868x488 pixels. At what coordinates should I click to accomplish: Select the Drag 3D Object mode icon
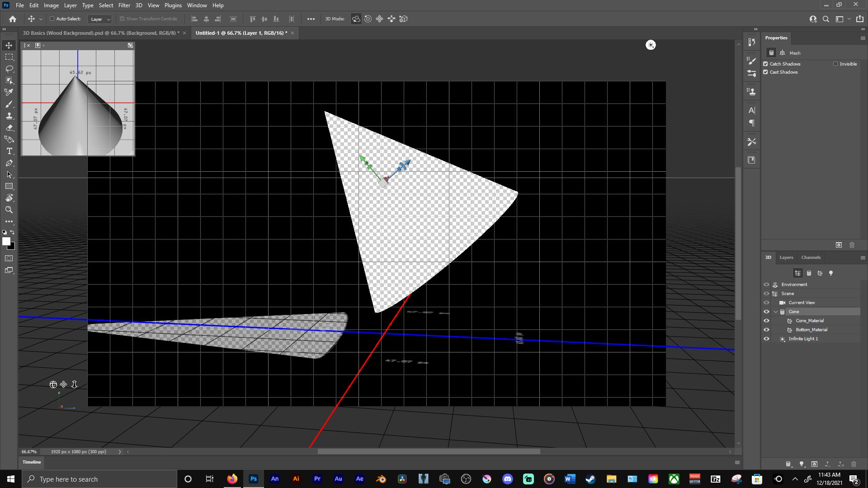[x=379, y=19]
